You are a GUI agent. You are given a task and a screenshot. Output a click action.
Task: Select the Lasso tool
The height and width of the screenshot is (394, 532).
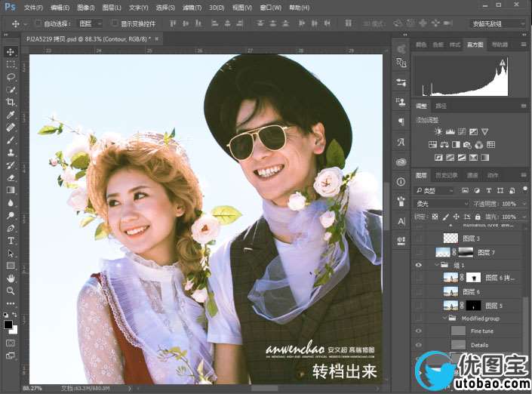click(x=11, y=77)
